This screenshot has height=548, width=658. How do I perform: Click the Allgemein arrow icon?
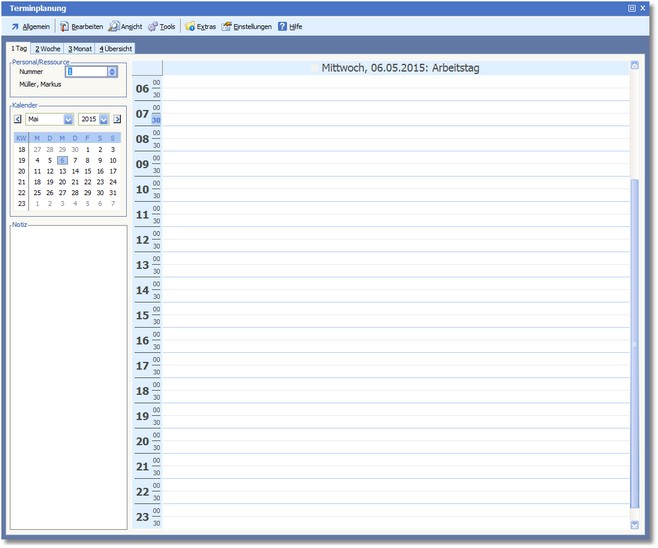[15, 27]
